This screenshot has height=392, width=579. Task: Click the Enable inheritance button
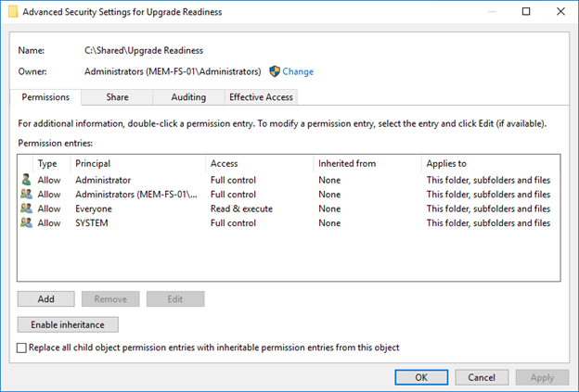(68, 324)
